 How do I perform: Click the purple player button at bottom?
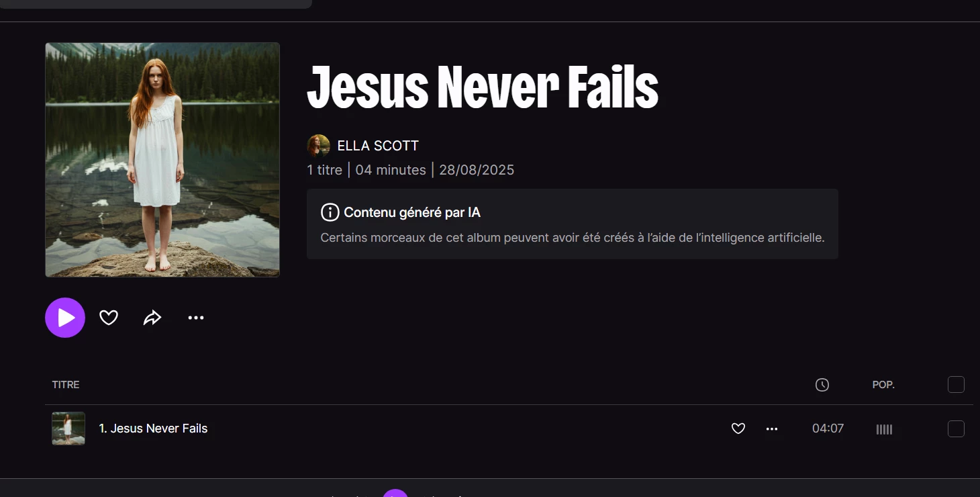coord(395,494)
